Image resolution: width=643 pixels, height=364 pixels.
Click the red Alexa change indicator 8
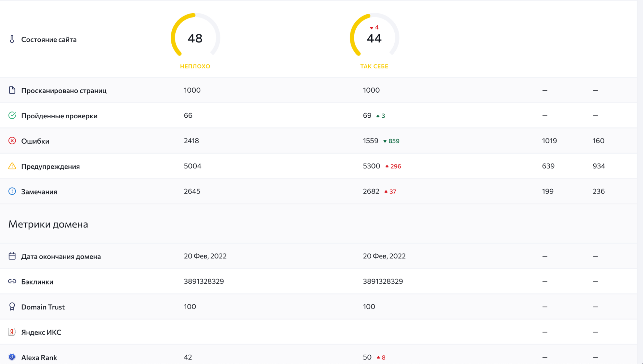click(381, 357)
